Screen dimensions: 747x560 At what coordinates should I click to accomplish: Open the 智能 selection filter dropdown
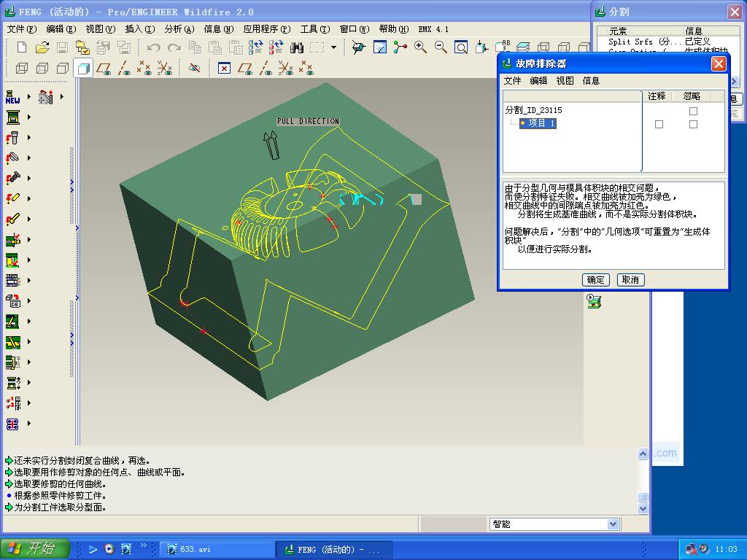click(613, 524)
